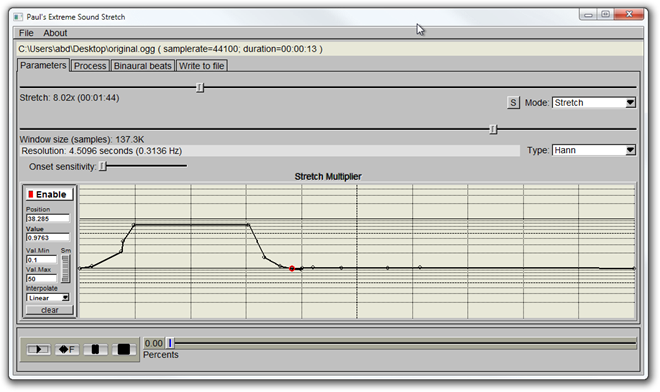Open the About menu
This screenshot has height=392, width=660.
pyautogui.click(x=55, y=33)
